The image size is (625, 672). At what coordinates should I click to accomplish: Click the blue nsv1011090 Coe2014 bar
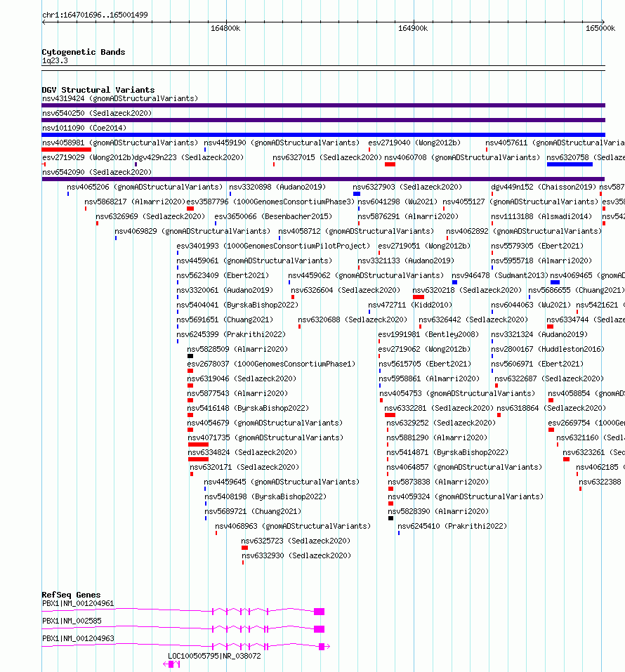pos(323,135)
